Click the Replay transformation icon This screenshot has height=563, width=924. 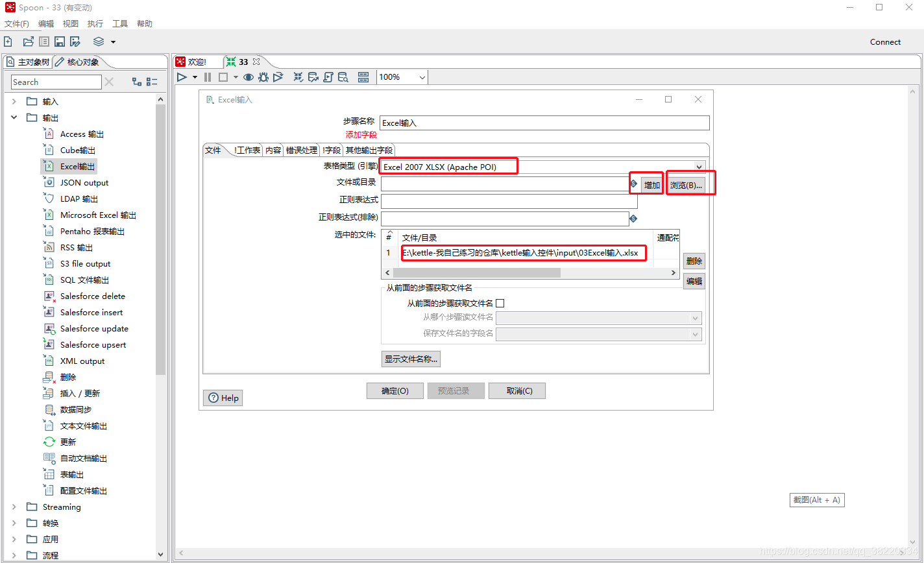278,77
